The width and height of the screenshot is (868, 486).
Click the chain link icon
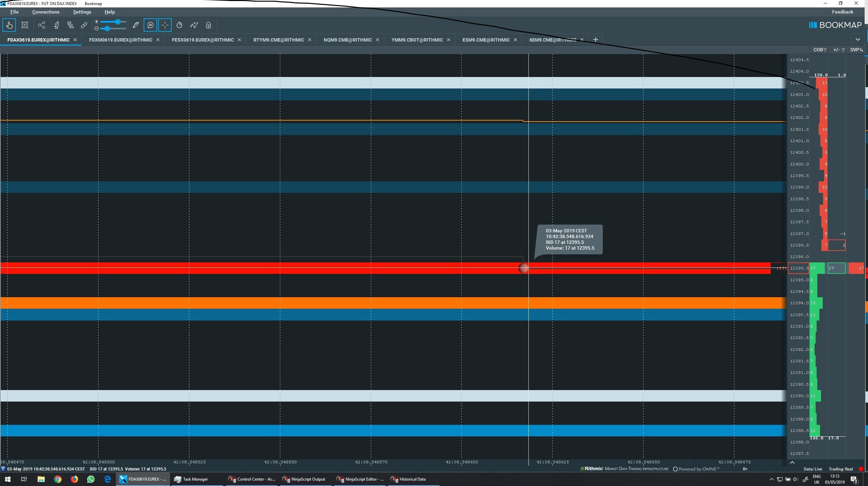coord(84,25)
